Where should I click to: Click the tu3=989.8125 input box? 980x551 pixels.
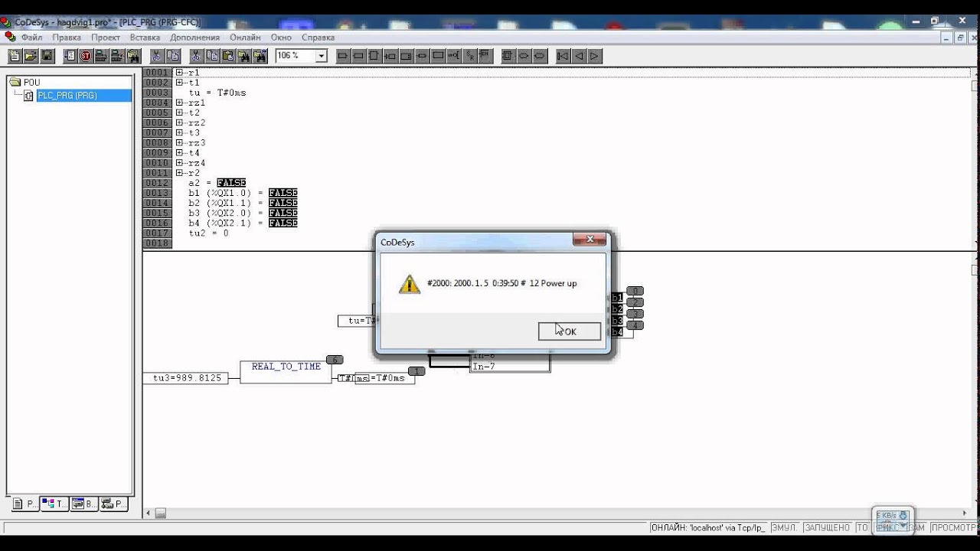[186, 378]
